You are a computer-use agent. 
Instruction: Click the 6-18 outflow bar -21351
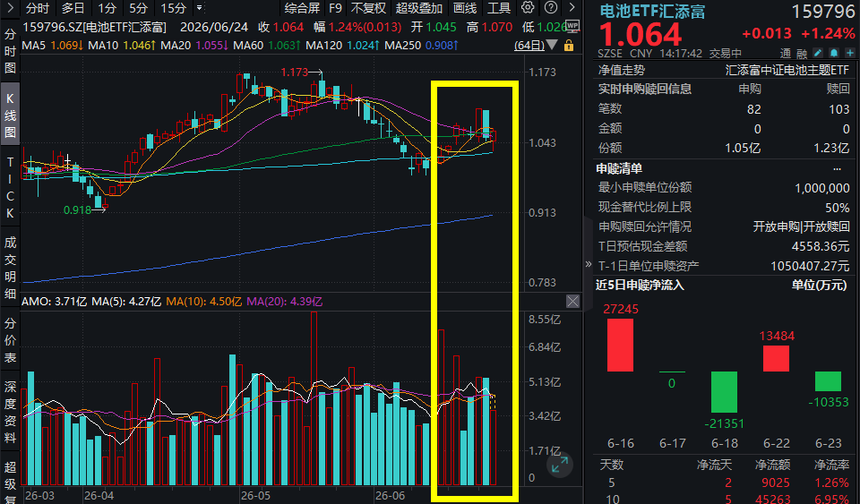pos(725,392)
